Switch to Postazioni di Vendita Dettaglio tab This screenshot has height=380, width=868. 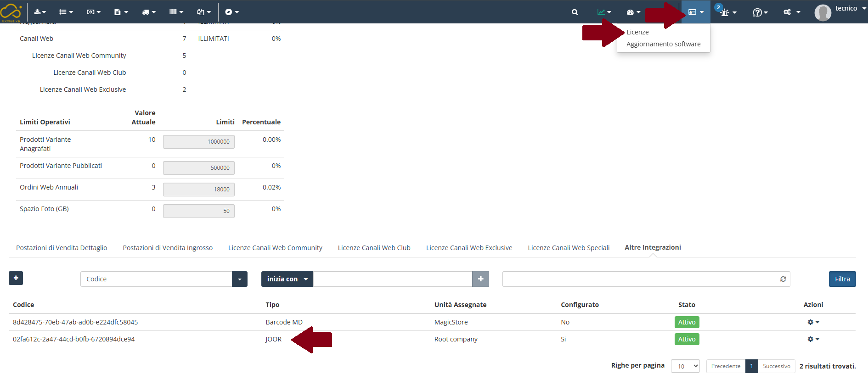pyautogui.click(x=62, y=248)
